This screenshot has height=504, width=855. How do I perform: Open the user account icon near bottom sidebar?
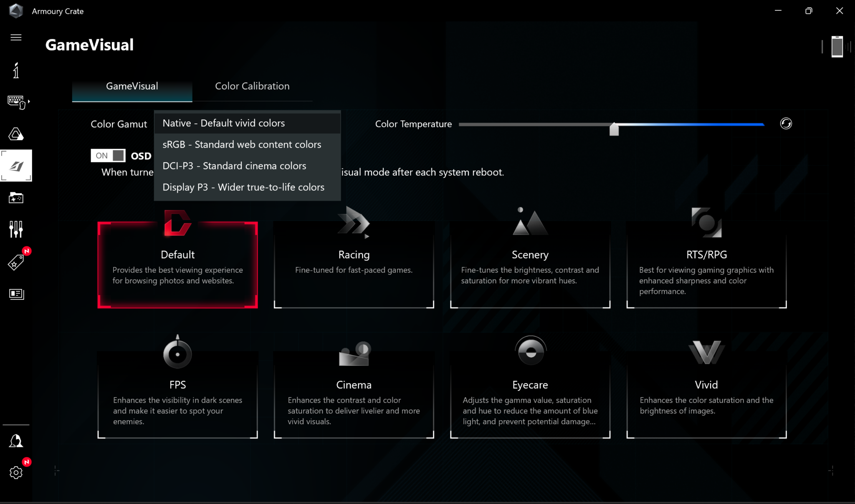coord(16,441)
